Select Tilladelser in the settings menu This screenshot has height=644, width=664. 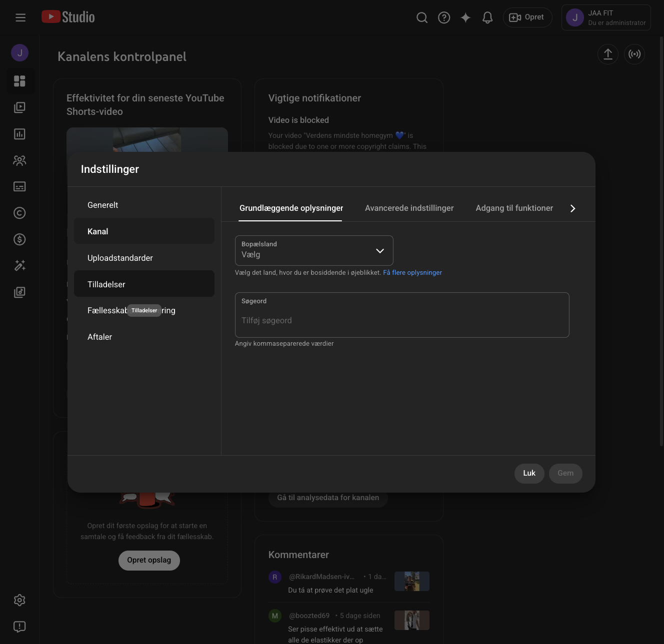144,284
